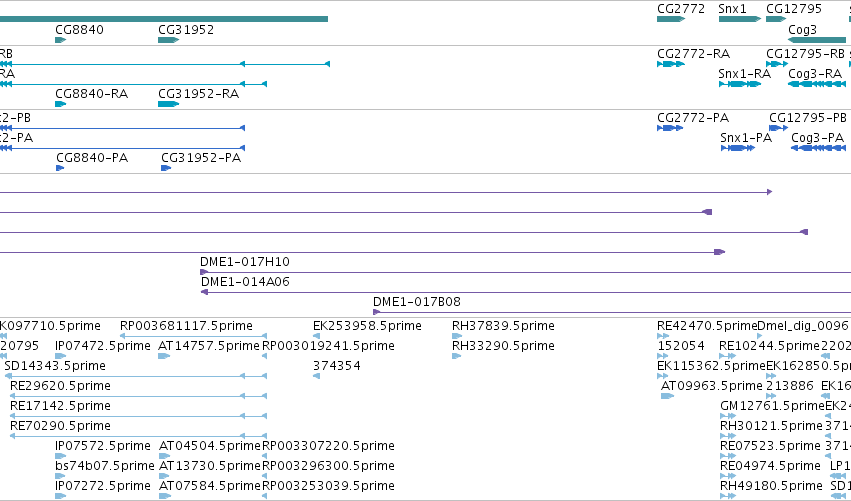Click the 213886 EST feature
This screenshot has height=501, width=851.
pos(771,397)
